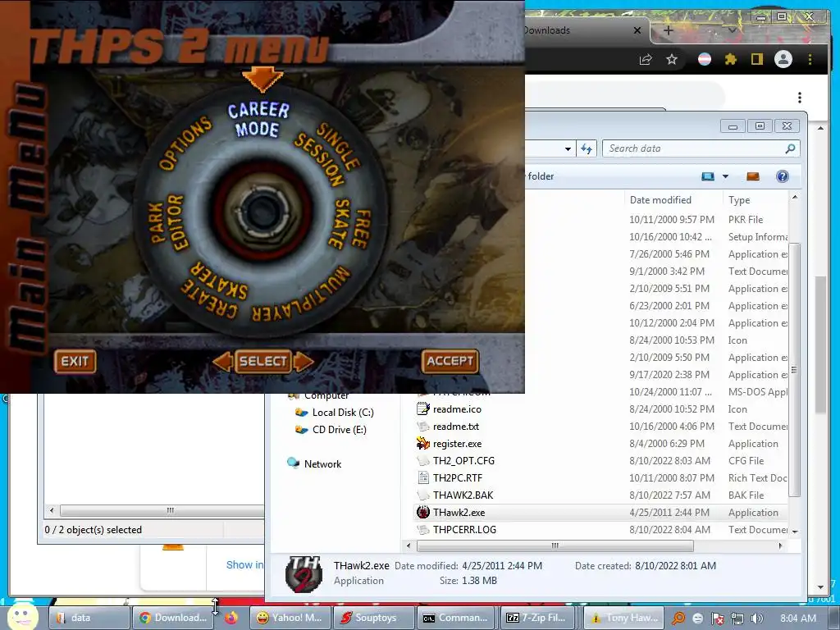Rotate wheel with left SELECT arrow
The width and height of the screenshot is (840, 630).
click(x=222, y=362)
